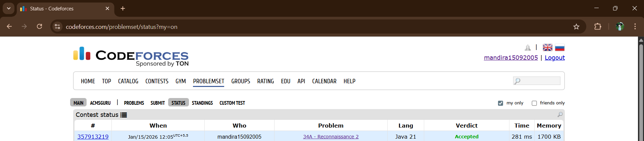Image resolution: width=644 pixels, height=141 pixels.
Task: Switch language to English flag
Action: pos(548,47)
